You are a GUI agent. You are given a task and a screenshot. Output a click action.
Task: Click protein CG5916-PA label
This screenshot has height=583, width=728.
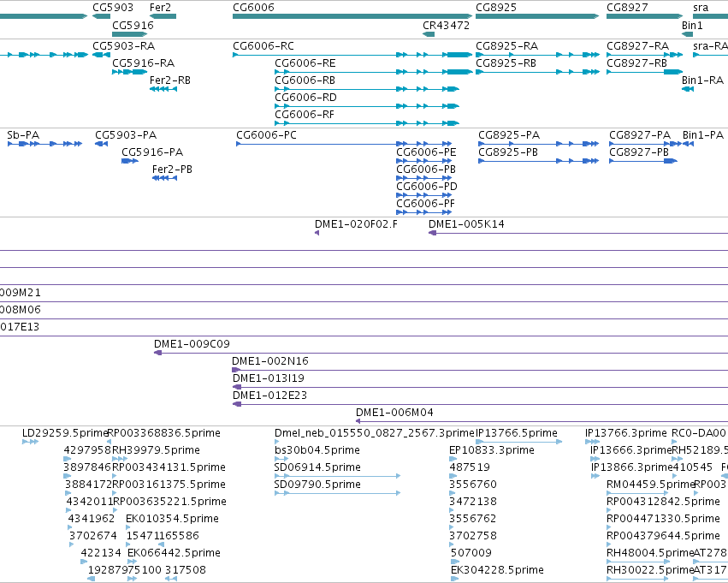pos(152,152)
